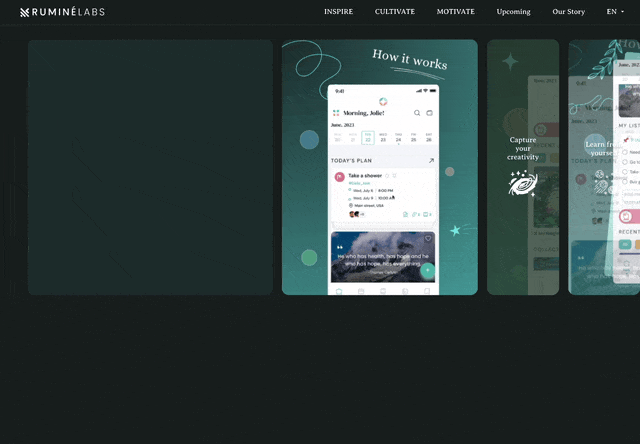Open the CULTIVATE menu item

click(x=395, y=12)
